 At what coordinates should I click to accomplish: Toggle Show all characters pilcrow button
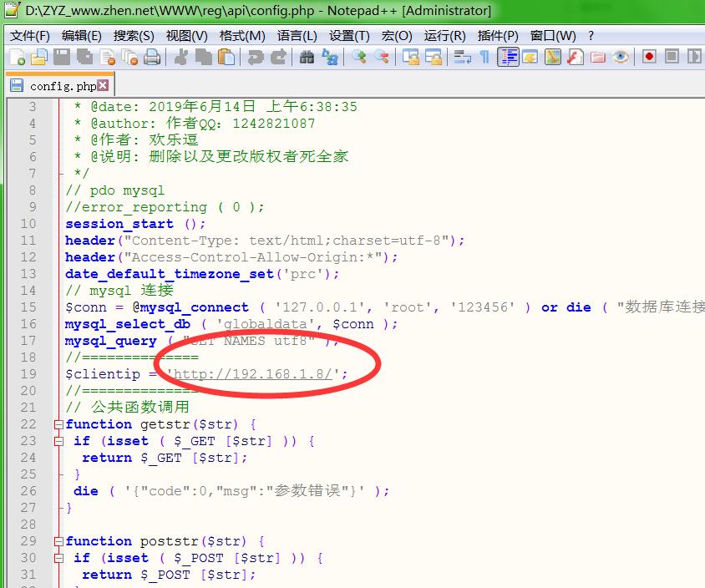pyautogui.click(x=484, y=57)
